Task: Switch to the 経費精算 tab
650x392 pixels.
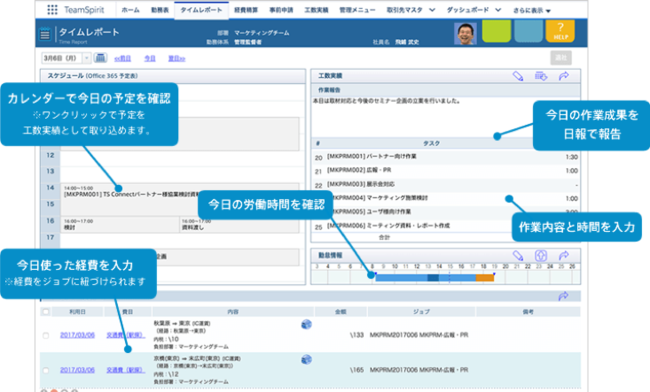Action: [246, 10]
